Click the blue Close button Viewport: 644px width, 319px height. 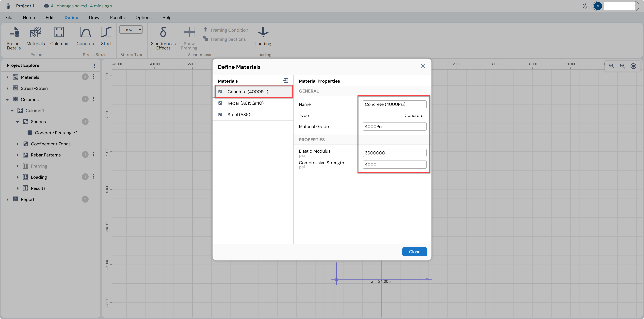tap(414, 252)
